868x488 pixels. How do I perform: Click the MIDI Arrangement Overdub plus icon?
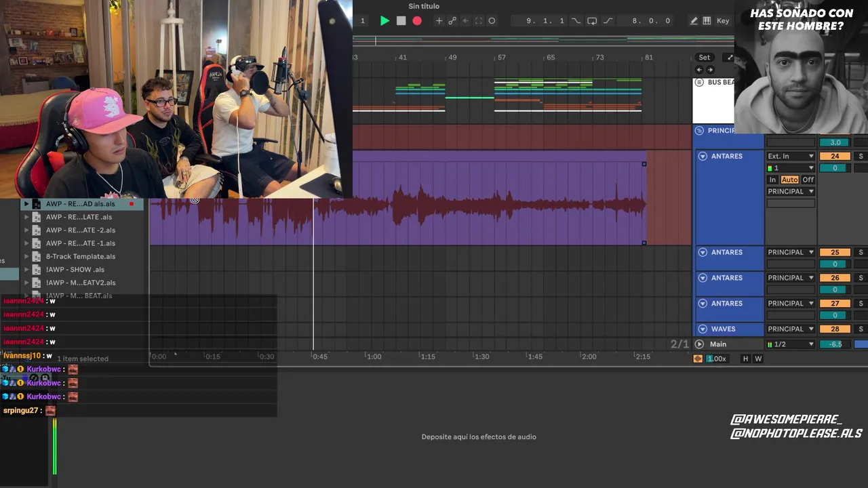[x=439, y=21]
